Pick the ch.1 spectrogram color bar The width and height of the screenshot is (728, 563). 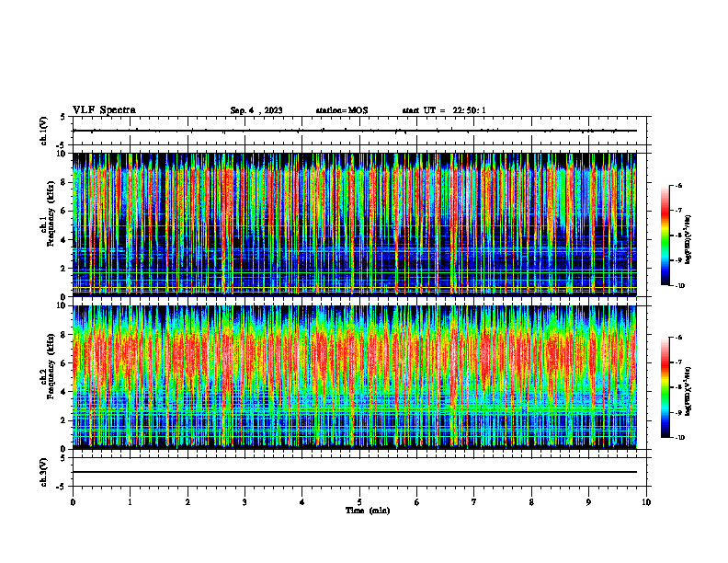coord(665,236)
